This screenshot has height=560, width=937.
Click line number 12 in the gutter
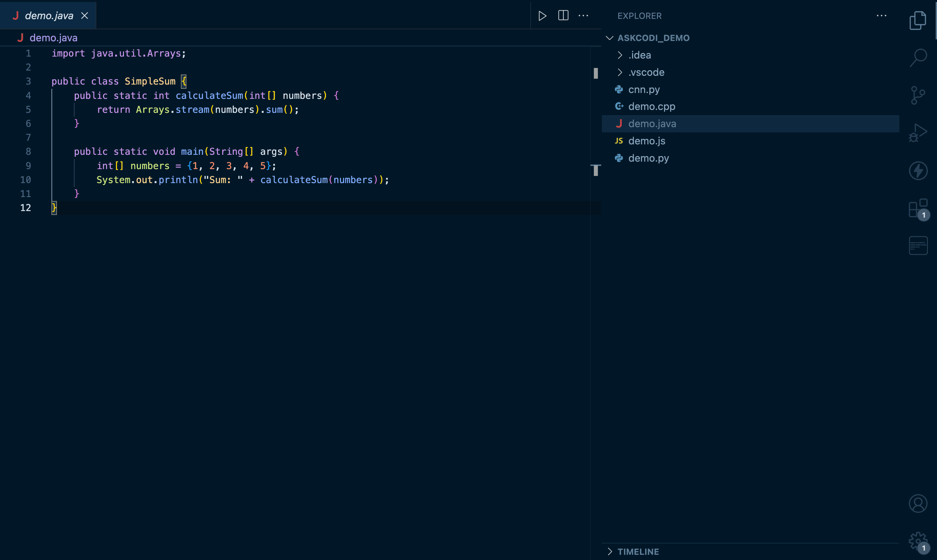click(26, 208)
